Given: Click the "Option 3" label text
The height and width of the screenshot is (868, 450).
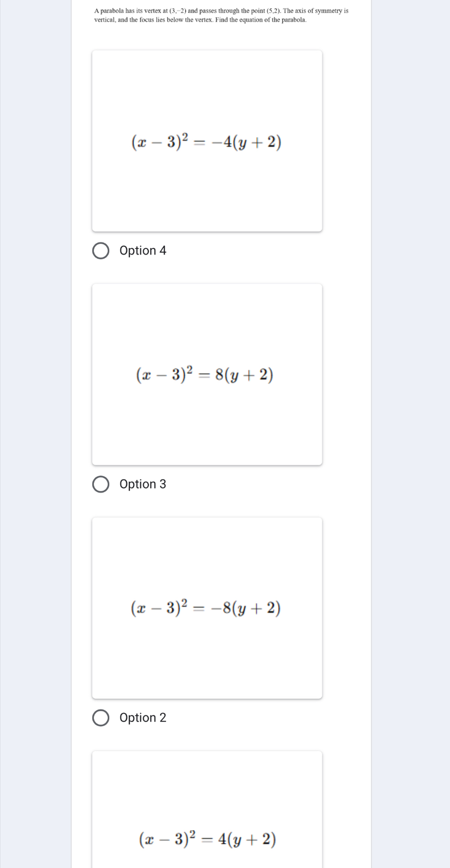Looking at the screenshot, I should coord(143,484).
